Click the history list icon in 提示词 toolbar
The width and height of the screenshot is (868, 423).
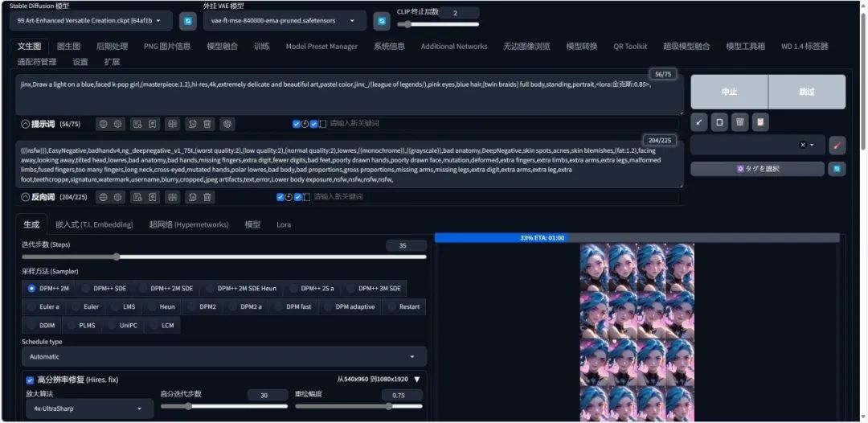pos(137,124)
